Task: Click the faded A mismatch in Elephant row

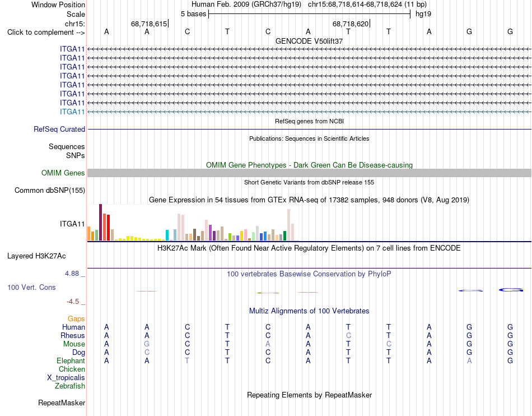Action: (470, 360)
